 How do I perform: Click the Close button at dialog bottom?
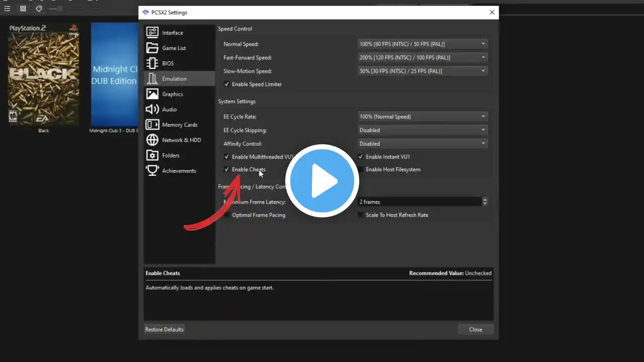(x=475, y=329)
